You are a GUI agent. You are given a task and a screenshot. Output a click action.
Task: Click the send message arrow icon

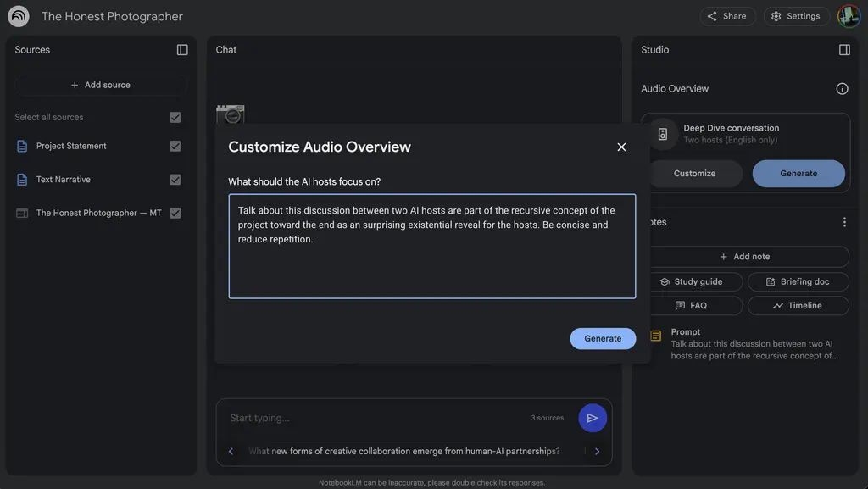tap(593, 418)
